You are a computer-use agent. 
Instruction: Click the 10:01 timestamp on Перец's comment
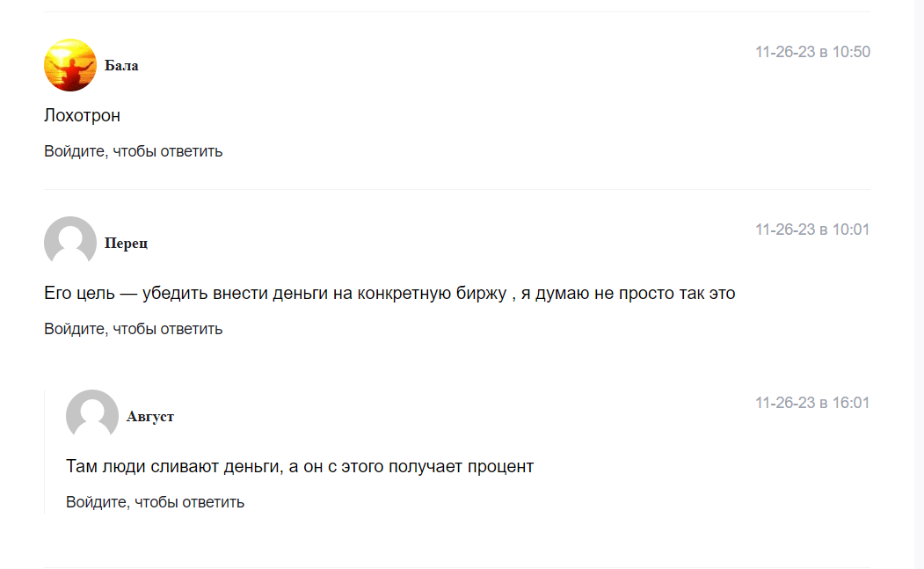point(812,230)
